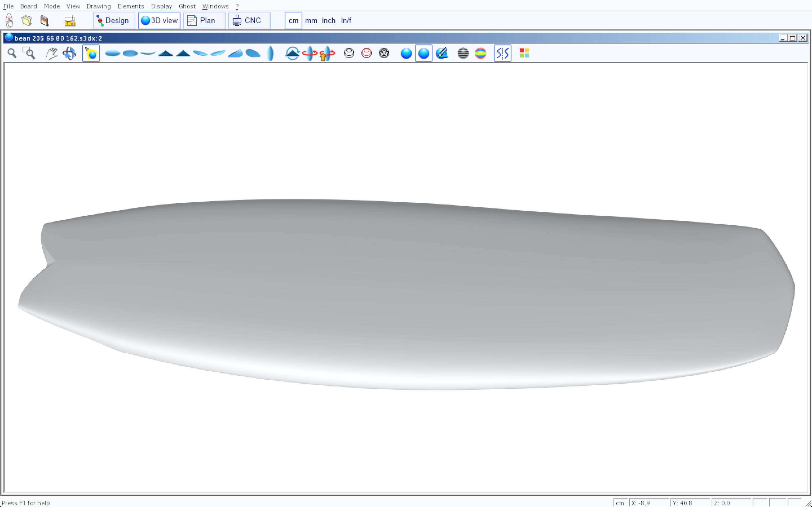Open the Ghost menu
This screenshot has width=812, height=507.
tap(187, 6)
